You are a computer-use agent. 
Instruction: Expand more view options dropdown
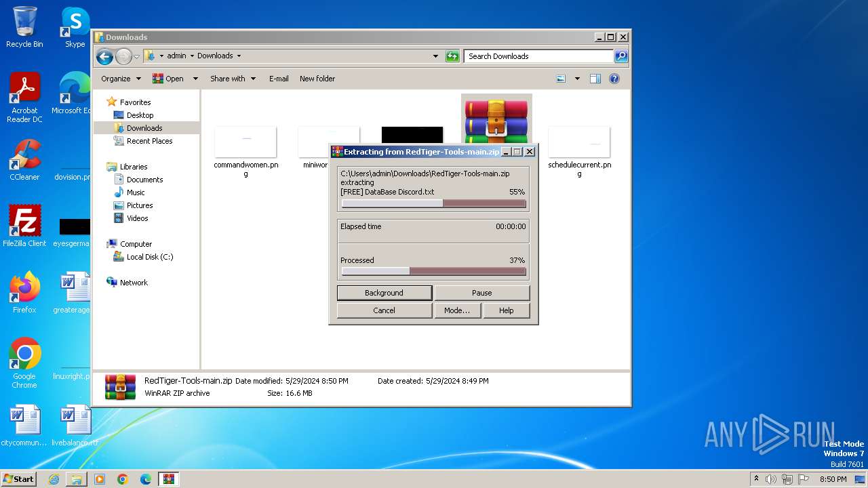pos(577,79)
